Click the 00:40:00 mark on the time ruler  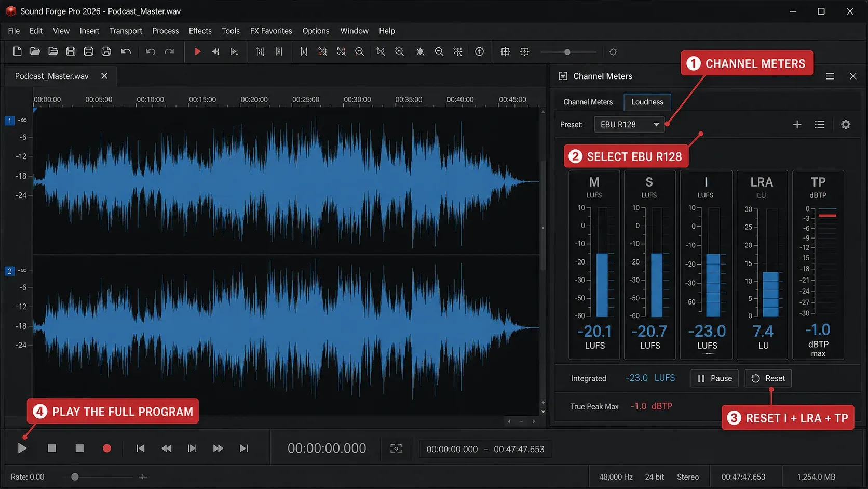pyautogui.click(x=460, y=99)
